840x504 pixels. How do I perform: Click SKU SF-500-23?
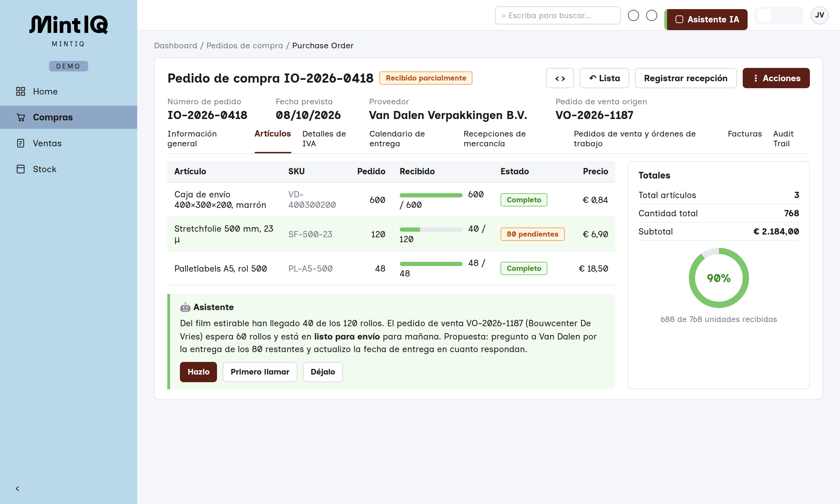[x=310, y=234]
